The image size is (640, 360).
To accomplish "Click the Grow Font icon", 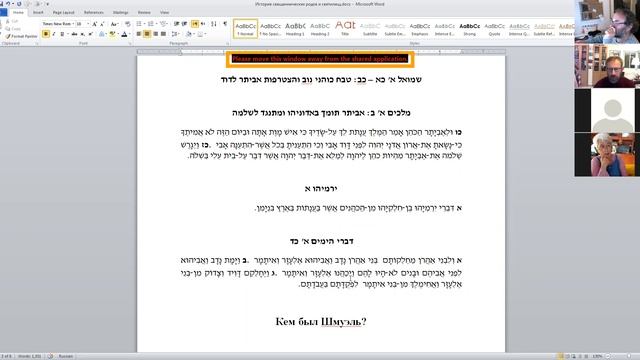I will point(95,24).
